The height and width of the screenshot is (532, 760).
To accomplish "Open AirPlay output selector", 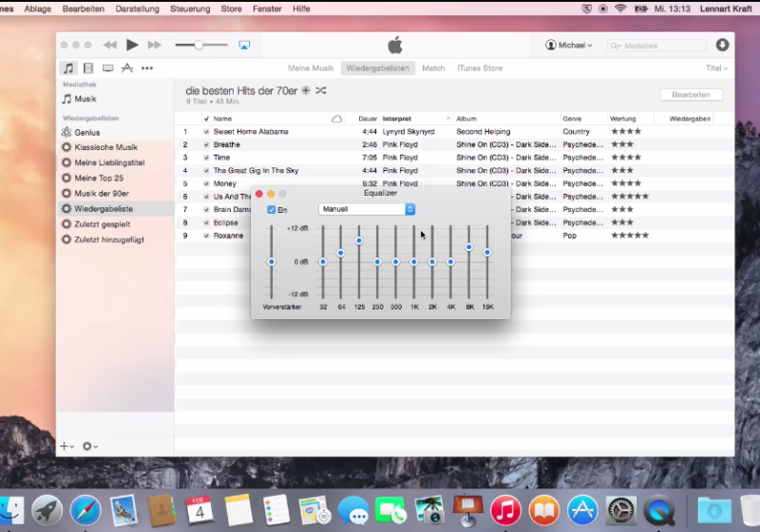I will pos(244,45).
